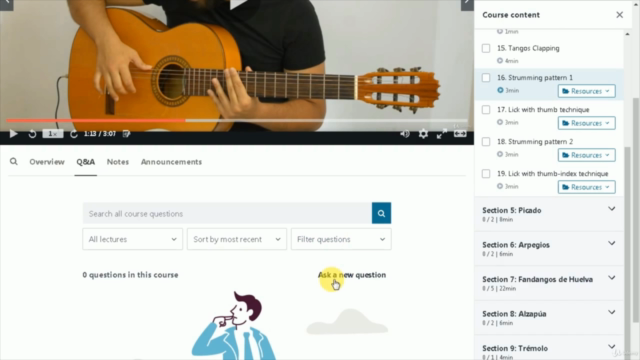Open Resources for 18. Strumming pattern 2
Viewport: 640px width, 360px height.
[587, 155]
